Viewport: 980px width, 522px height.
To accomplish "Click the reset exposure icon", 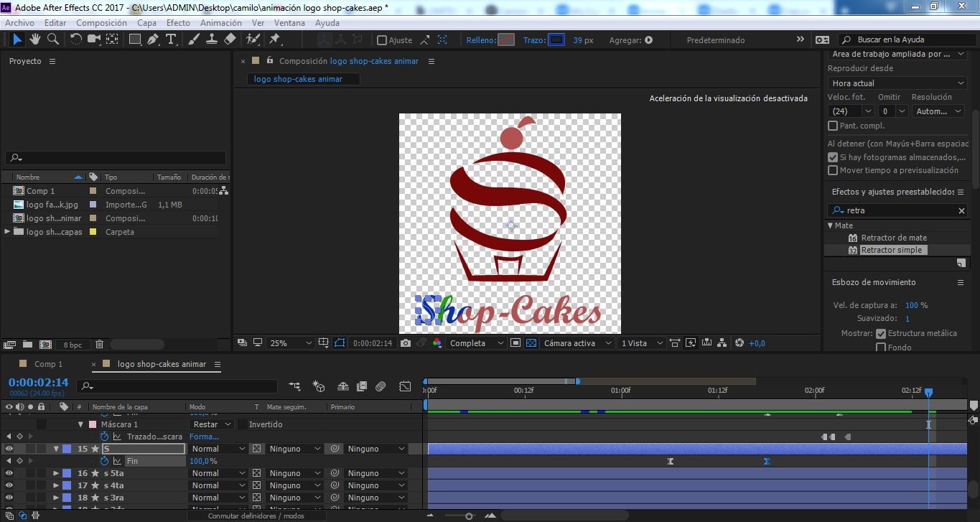I will pyautogui.click(x=739, y=343).
